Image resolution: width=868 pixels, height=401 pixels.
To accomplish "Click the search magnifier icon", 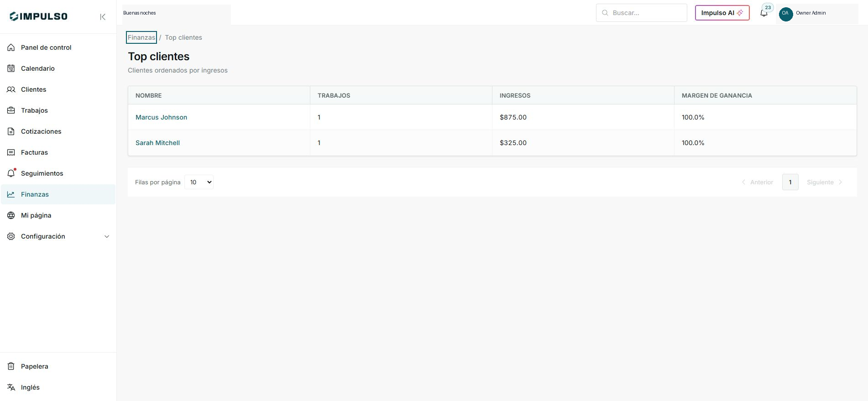I will (605, 13).
